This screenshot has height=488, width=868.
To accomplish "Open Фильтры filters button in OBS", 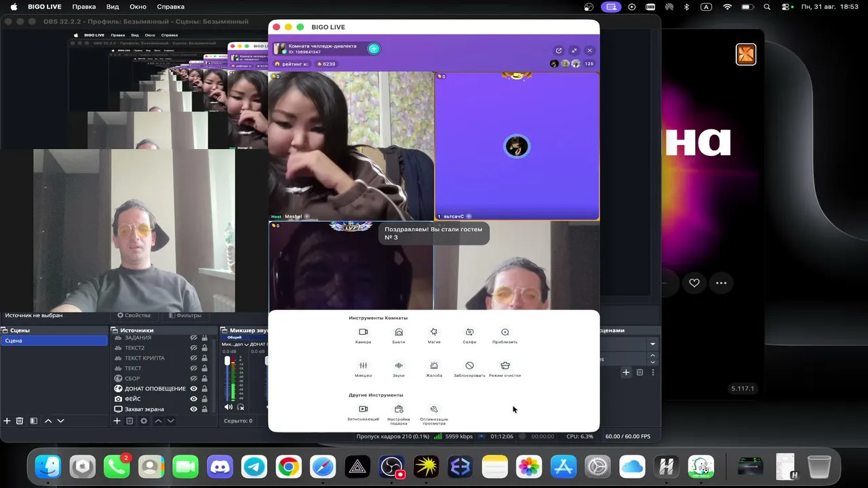I will 185,315.
